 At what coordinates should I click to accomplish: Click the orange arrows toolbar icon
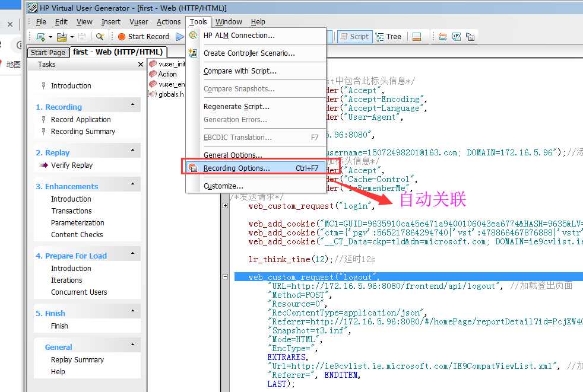442,36
